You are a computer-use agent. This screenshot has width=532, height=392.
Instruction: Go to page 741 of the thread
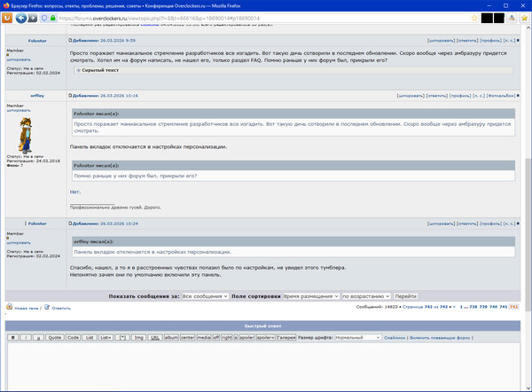503,307
